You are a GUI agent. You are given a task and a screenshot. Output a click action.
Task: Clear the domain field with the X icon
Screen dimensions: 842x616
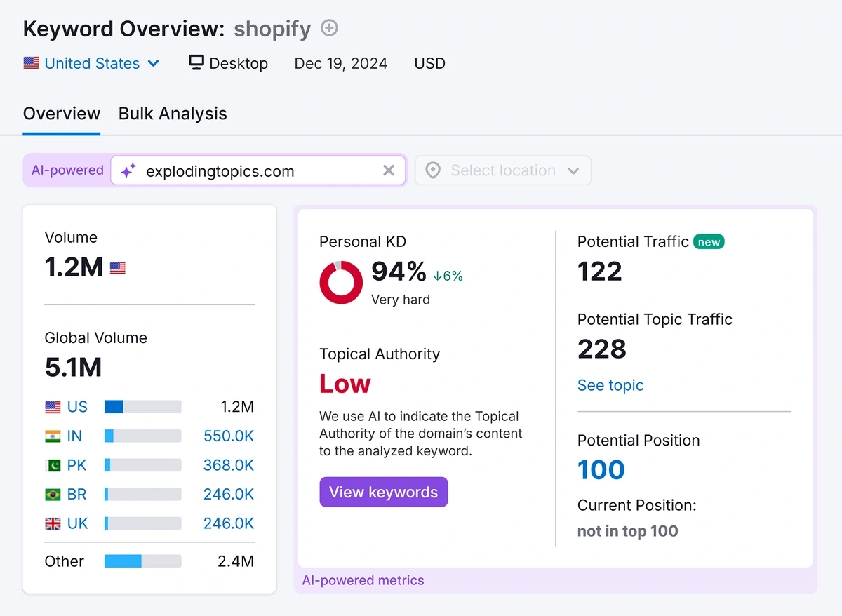coord(388,170)
